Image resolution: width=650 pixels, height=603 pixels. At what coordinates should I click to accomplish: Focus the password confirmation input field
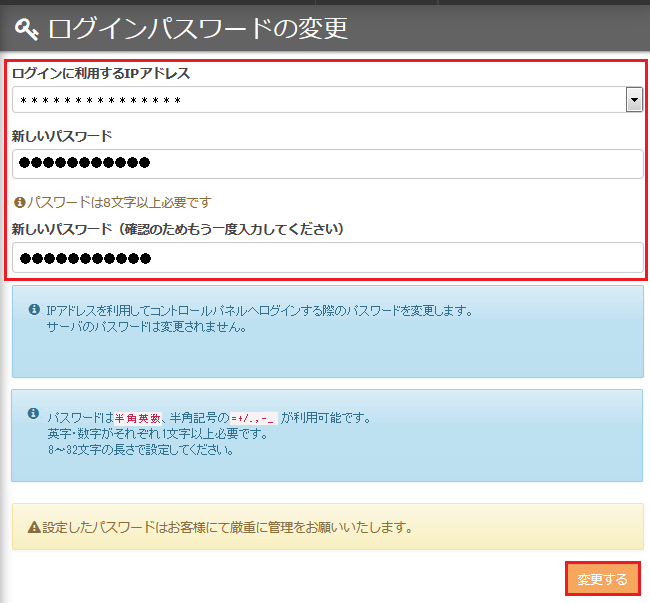point(327,258)
